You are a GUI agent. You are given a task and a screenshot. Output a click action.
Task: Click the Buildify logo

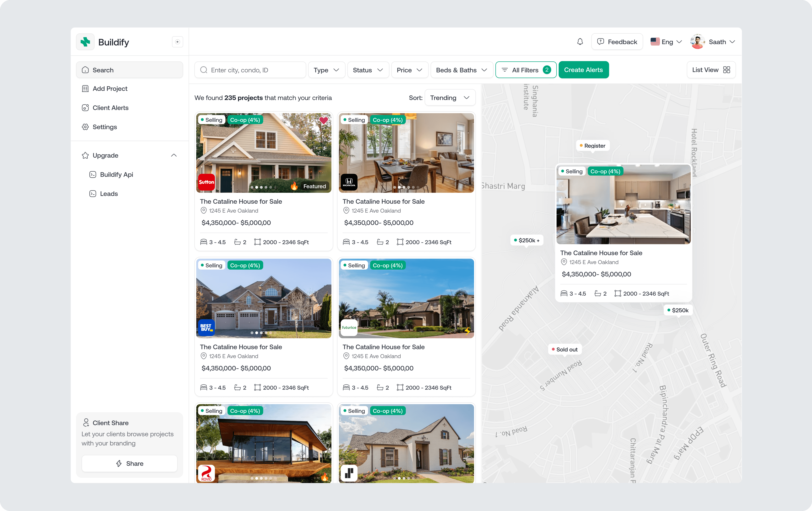(x=85, y=41)
